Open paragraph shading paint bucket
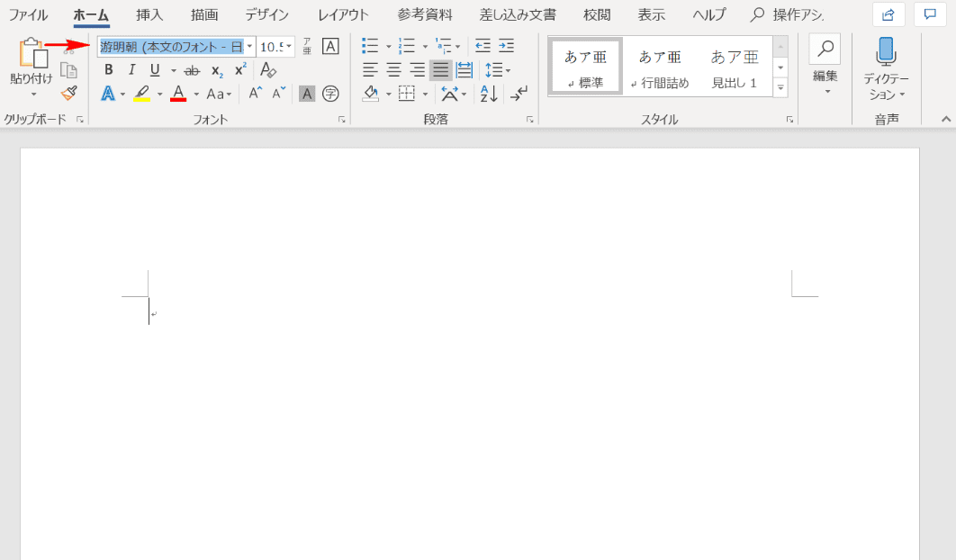Screen dimensions: 956x560 pos(370,94)
